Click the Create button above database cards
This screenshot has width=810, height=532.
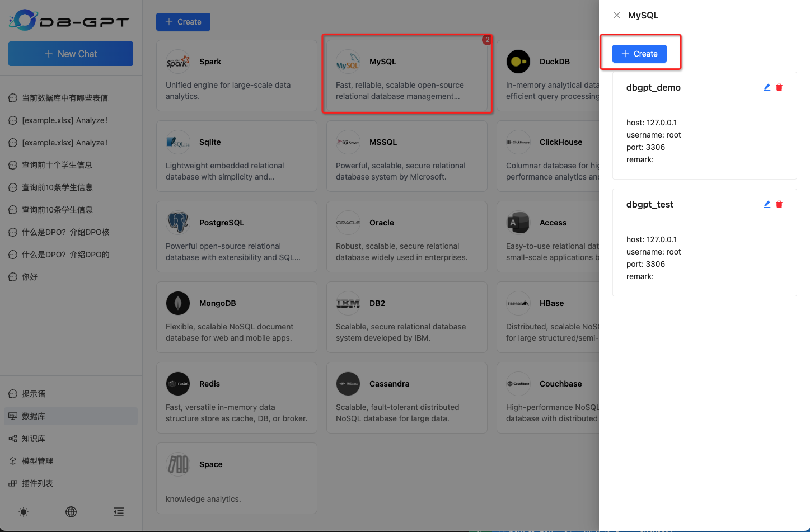(x=183, y=22)
